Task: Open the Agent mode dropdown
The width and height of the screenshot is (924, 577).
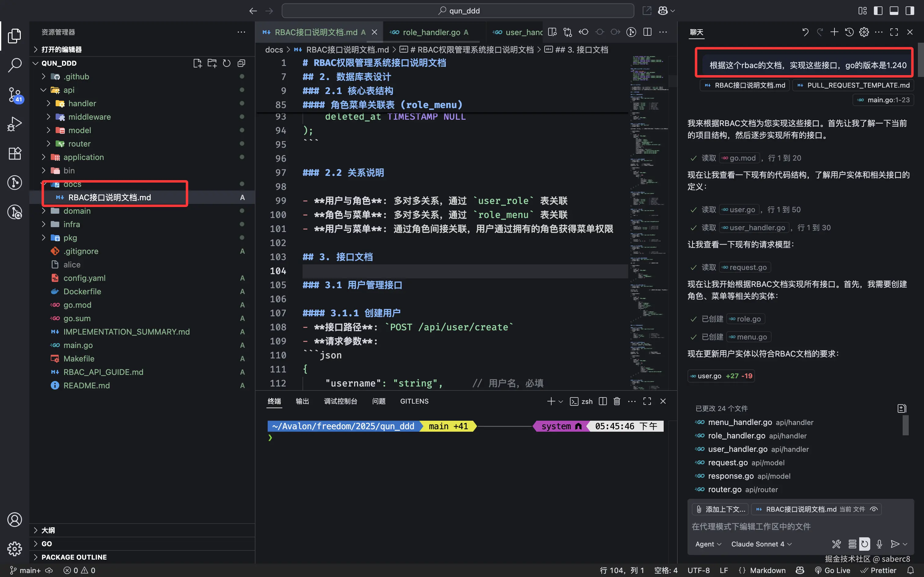Action: pos(708,544)
